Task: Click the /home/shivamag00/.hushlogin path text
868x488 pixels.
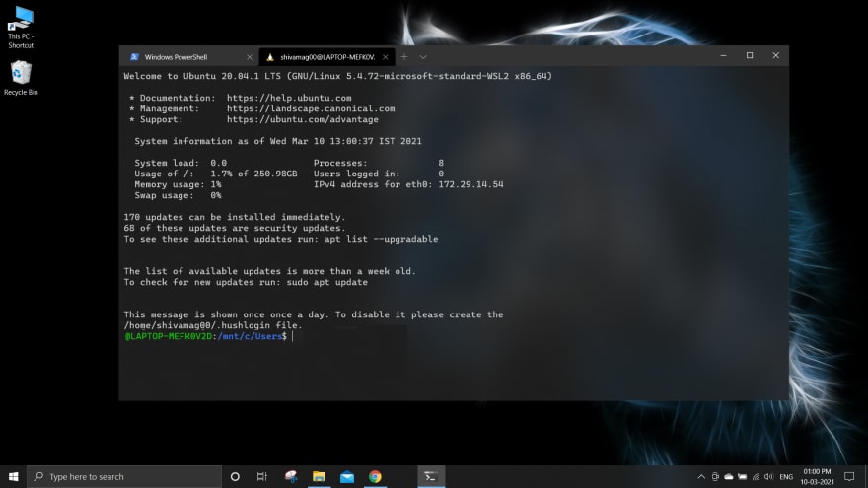Action: [x=197, y=325]
